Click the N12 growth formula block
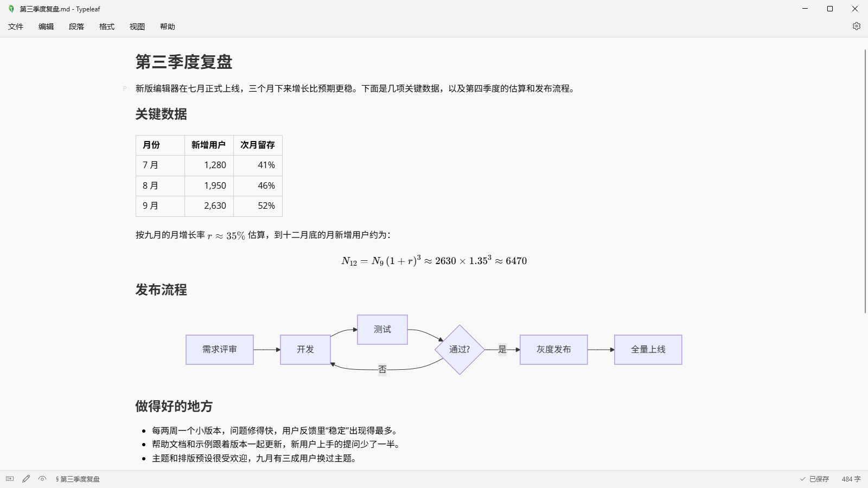The width and height of the screenshot is (868, 488). click(x=434, y=261)
